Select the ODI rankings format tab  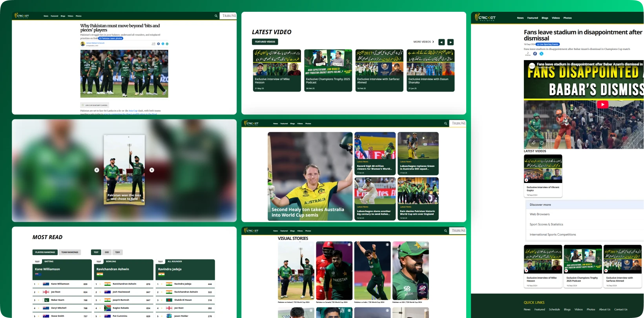107,252
